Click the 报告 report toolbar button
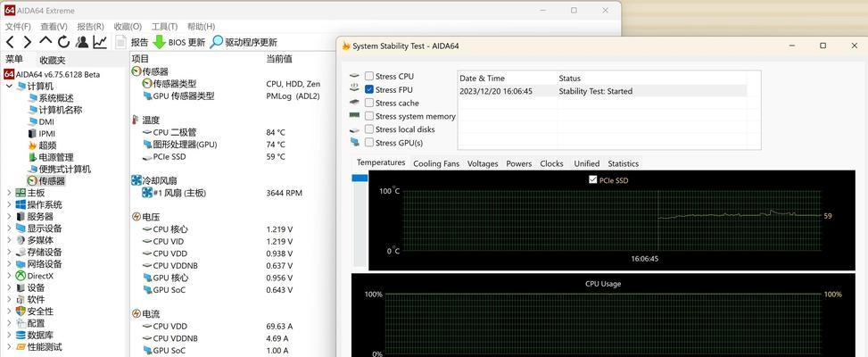868x357 pixels. pyautogui.click(x=132, y=42)
